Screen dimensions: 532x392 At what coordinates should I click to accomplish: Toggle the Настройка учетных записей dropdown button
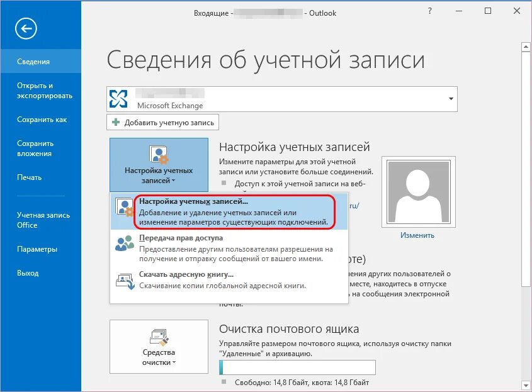tap(159, 165)
